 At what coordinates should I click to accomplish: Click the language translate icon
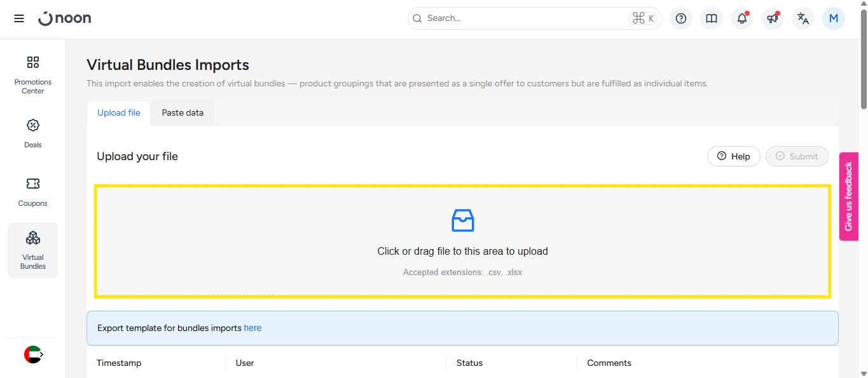803,18
